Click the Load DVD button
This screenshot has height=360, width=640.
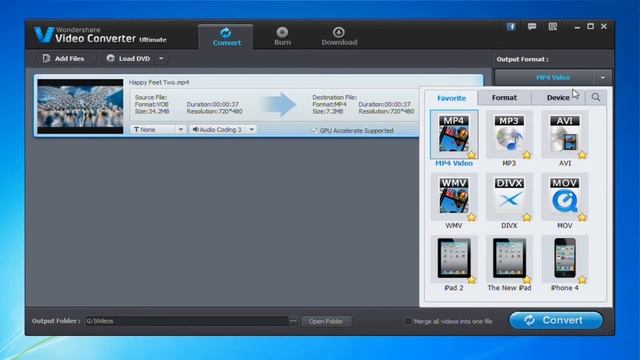[129, 59]
